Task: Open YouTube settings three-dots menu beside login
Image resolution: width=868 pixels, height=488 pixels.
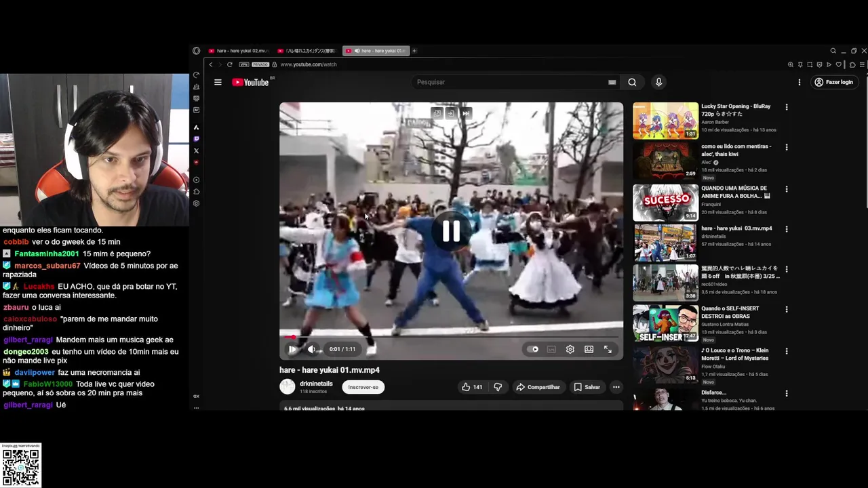Action: point(799,82)
